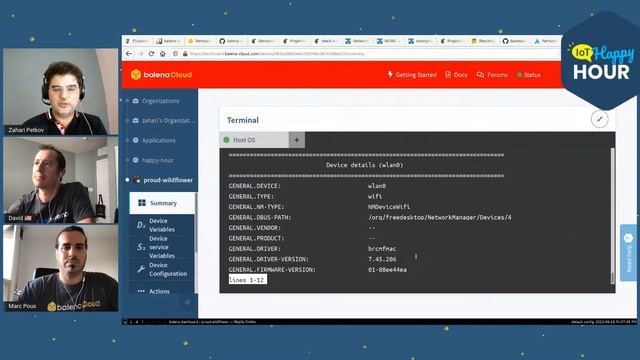Click the Firefox taskbar window title entry
Image resolution: width=640 pixels, height=360 pixels.
(212, 322)
